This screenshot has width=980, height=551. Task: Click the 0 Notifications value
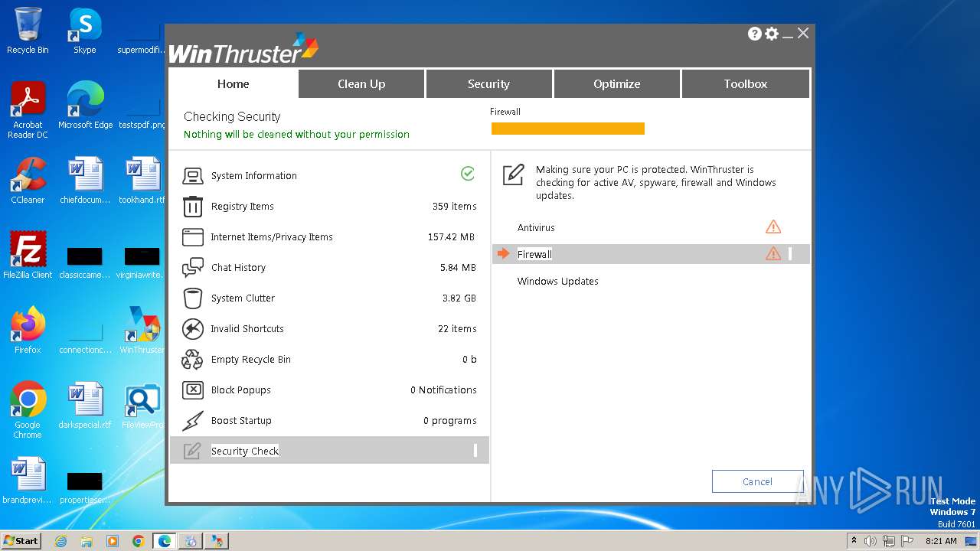click(x=443, y=390)
